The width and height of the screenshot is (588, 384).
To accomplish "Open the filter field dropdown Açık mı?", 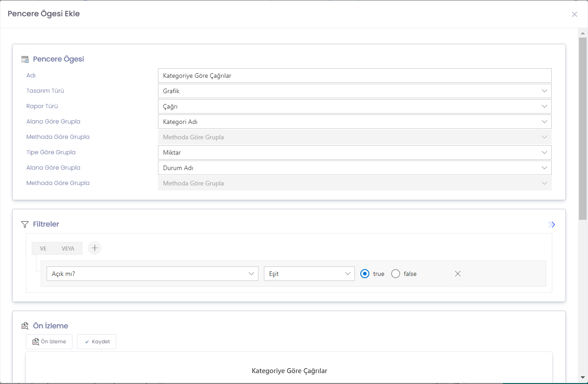I will click(153, 274).
